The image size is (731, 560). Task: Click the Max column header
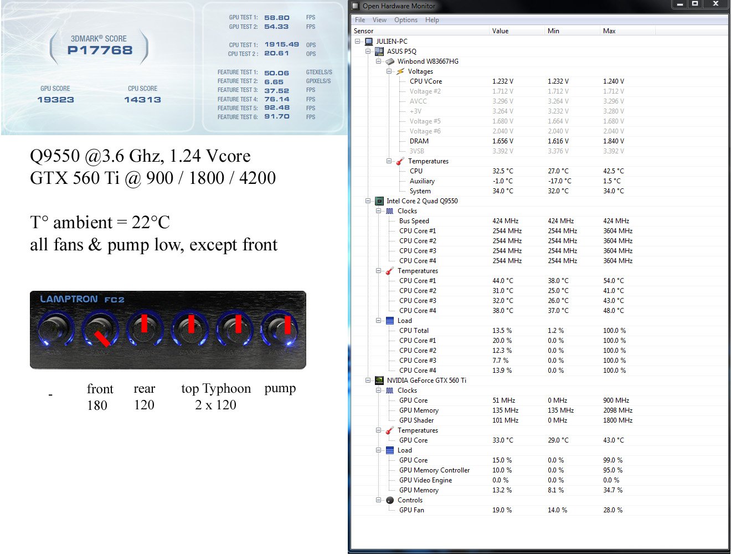click(628, 31)
